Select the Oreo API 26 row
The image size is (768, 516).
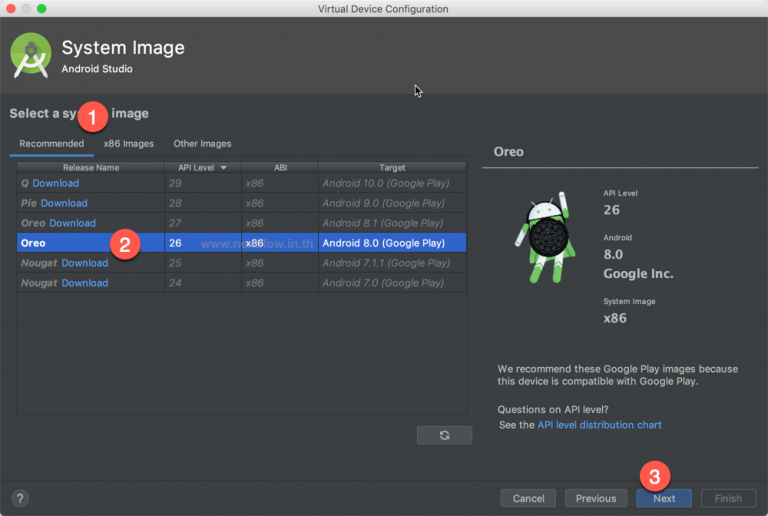[x=241, y=243]
